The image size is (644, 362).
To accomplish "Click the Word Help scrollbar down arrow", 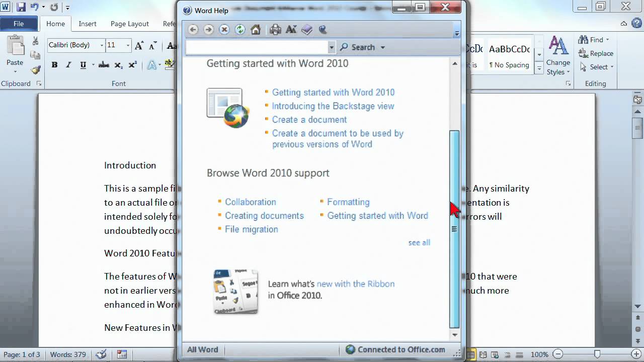I will [x=455, y=335].
